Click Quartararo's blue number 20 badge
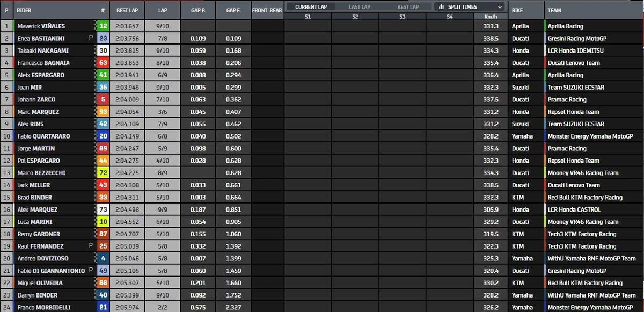644x312 pixels. [x=103, y=136]
